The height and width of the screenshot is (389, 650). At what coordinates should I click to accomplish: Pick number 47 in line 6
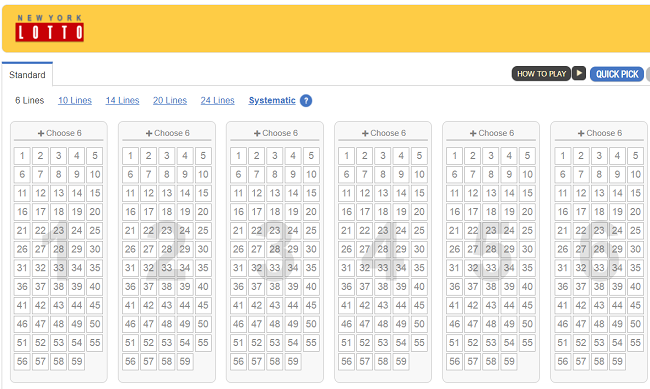click(x=581, y=324)
